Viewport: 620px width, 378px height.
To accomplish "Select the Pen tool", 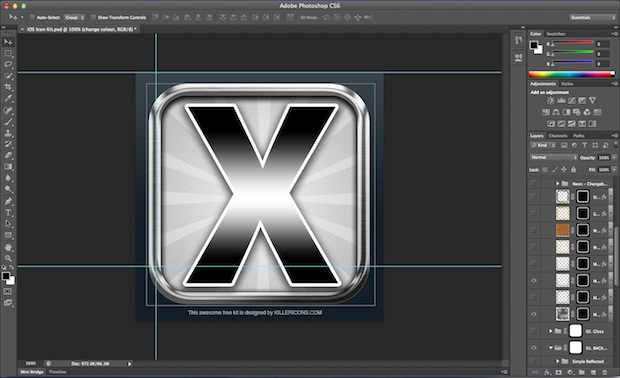I will (x=8, y=201).
